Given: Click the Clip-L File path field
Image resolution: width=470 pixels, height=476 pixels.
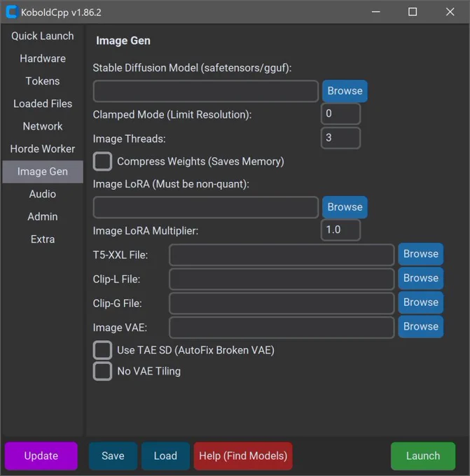Looking at the screenshot, I should [x=282, y=279].
